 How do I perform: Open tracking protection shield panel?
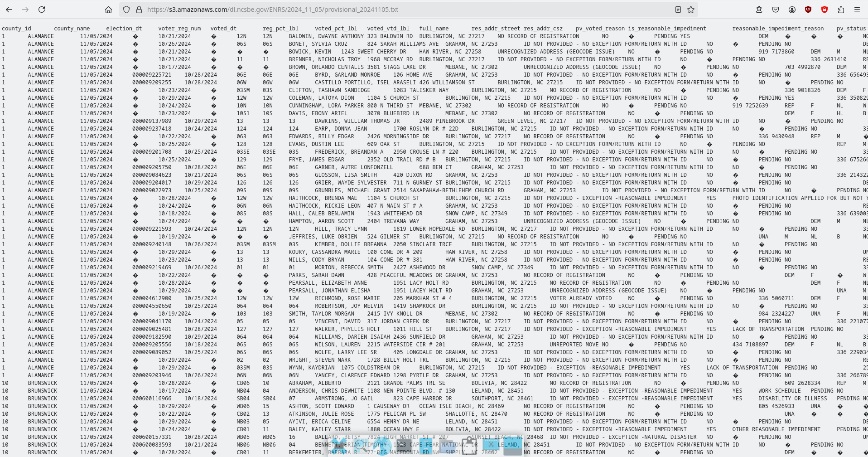[x=127, y=10]
